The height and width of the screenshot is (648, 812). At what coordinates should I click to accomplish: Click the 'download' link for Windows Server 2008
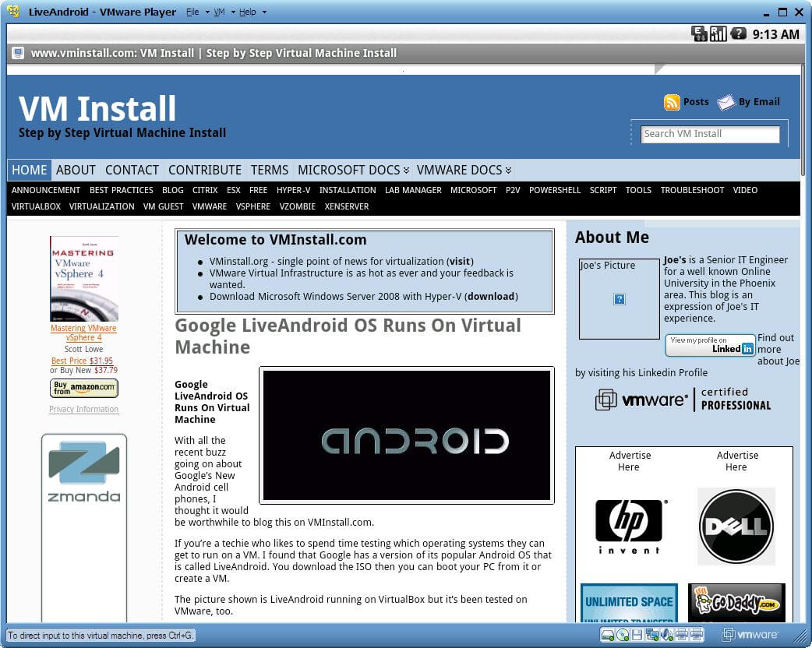pos(491,297)
